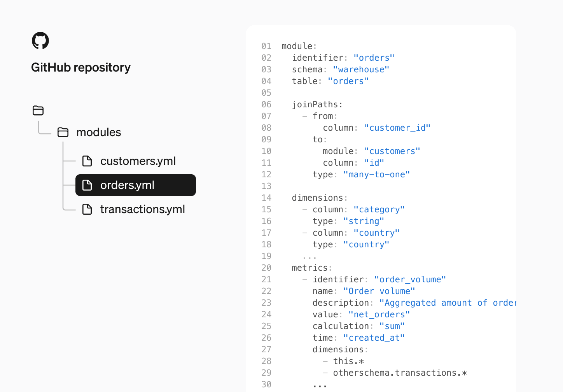Click the ellipsis on line 30
Viewport: 563px width, 392px height.
point(320,384)
